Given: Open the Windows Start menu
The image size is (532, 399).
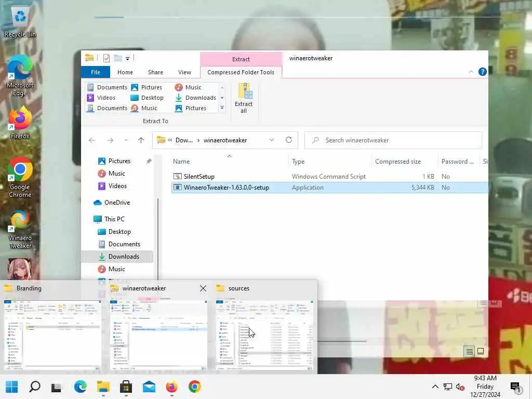Looking at the screenshot, I should tap(11, 387).
